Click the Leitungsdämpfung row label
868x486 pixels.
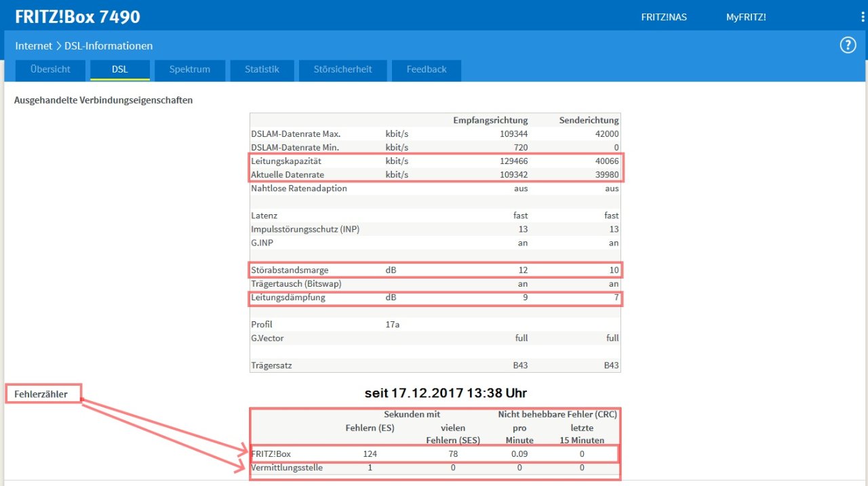click(288, 297)
